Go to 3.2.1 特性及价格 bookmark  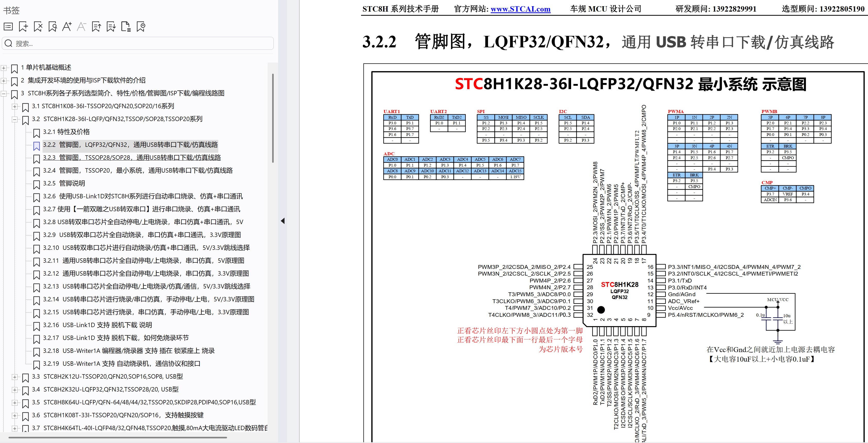click(66, 132)
